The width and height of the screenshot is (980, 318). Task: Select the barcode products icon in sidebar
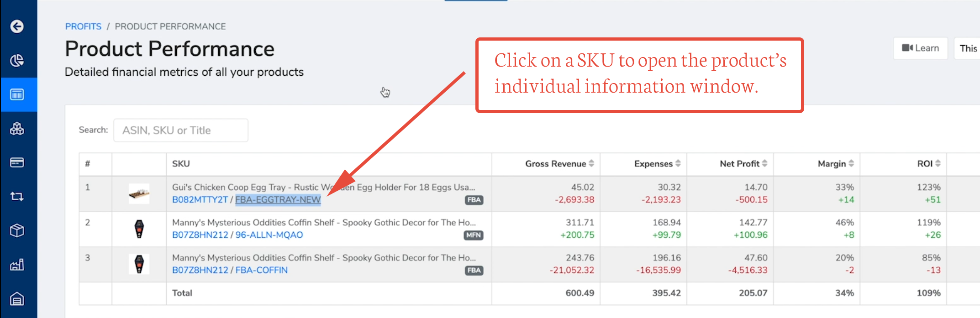(x=17, y=94)
